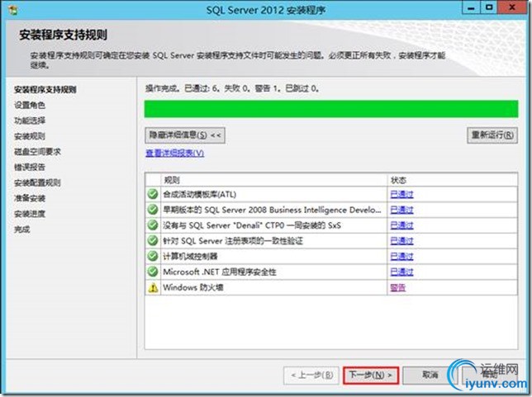The height and width of the screenshot is (397, 532).
Task: Open 查看详细报表(V) link
Action: pyautogui.click(x=175, y=154)
